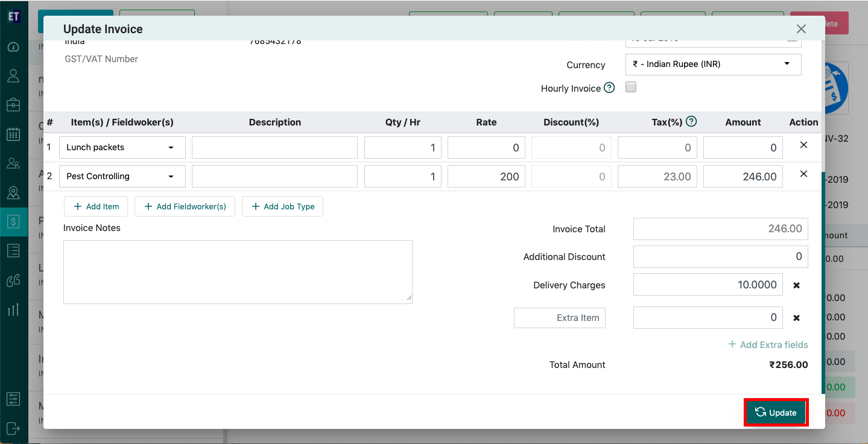Click the Pest Controlling quantity field

click(x=403, y=176)
